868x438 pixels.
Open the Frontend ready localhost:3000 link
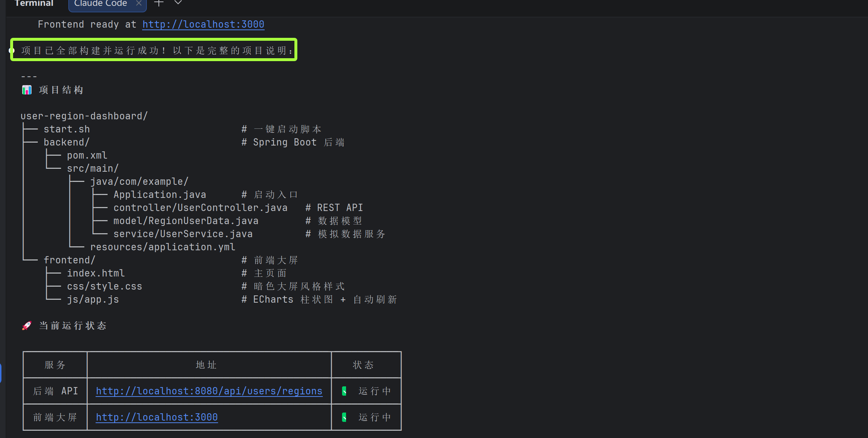203,24
